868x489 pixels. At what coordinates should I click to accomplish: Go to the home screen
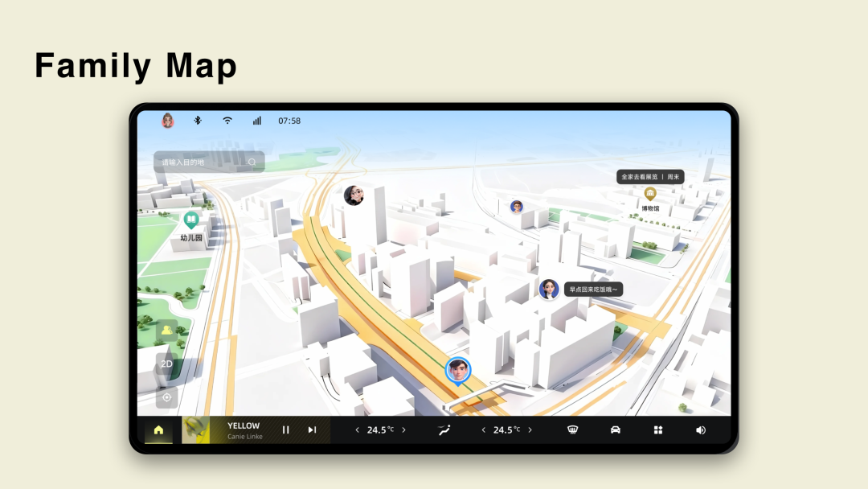click(158, 429)
